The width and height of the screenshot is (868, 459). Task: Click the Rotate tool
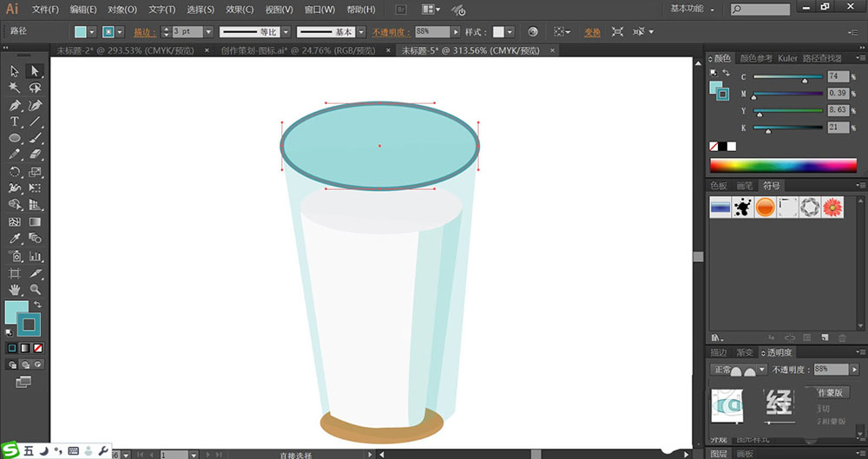tap(15, 172)
